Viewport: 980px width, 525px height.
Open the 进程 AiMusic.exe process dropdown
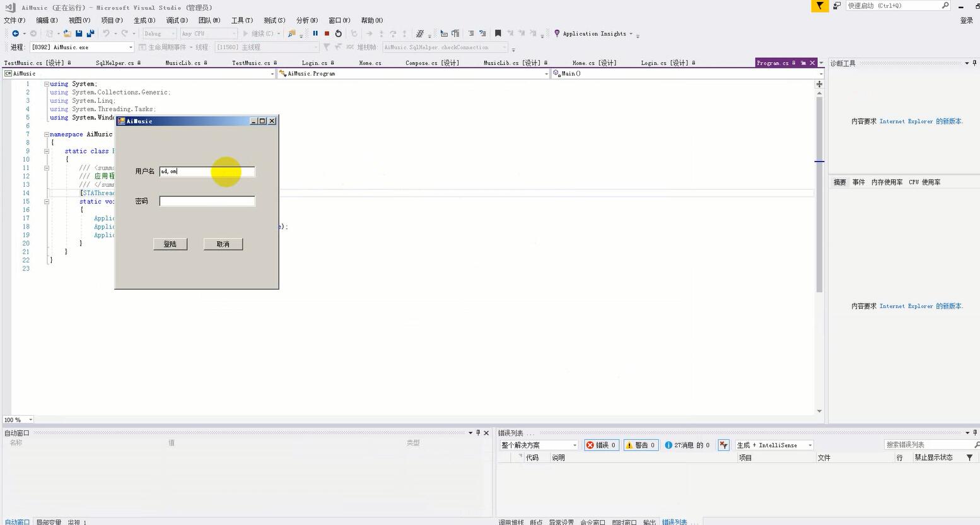pyautogui.click(x=82, y=47)
